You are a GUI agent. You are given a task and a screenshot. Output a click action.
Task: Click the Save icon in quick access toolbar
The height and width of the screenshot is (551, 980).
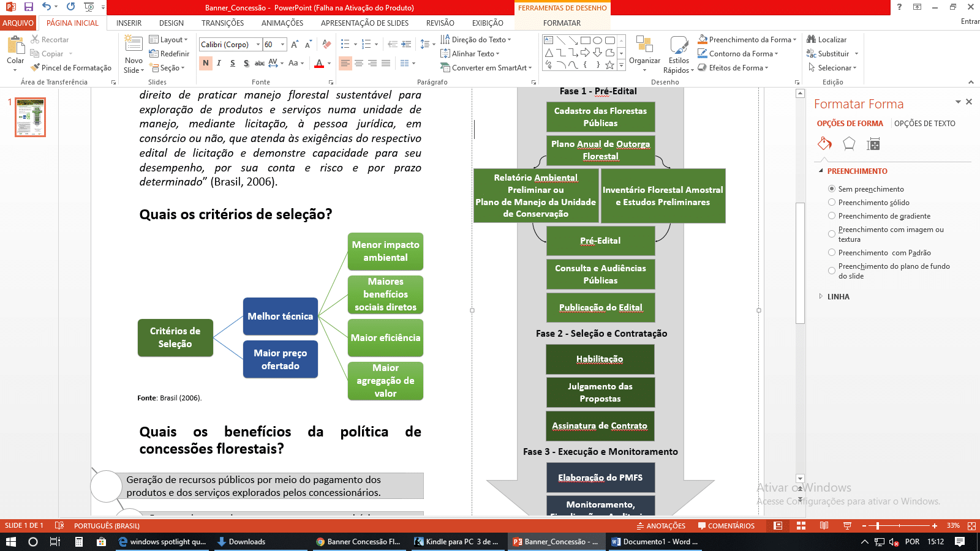[x=29, y=7]
